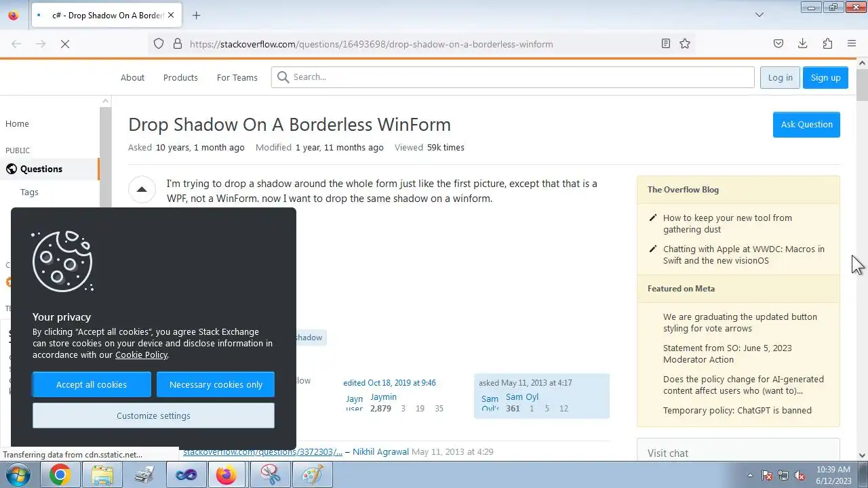Toggle reader view icon in address bar
The width and height of the screenshot is (868, 488).
(666, 44)
